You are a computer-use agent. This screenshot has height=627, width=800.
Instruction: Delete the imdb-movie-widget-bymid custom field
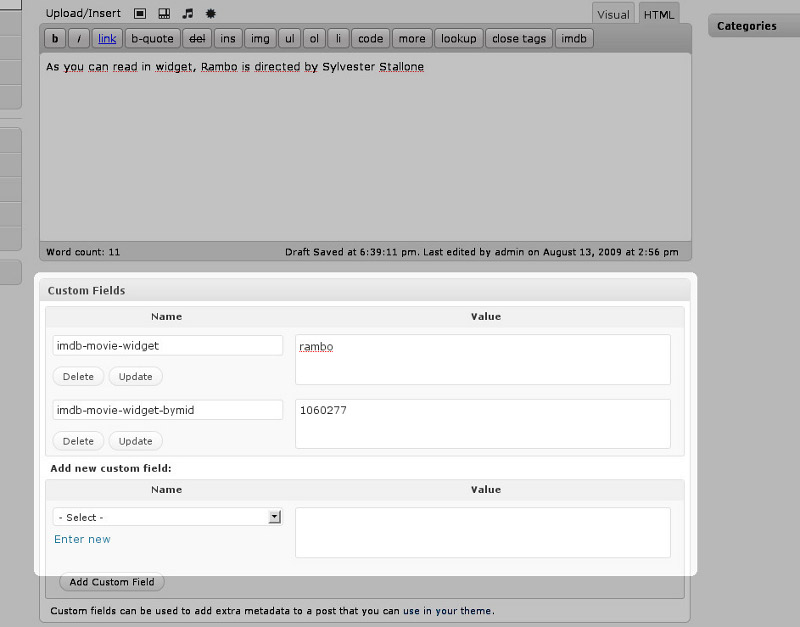(78, 441)
